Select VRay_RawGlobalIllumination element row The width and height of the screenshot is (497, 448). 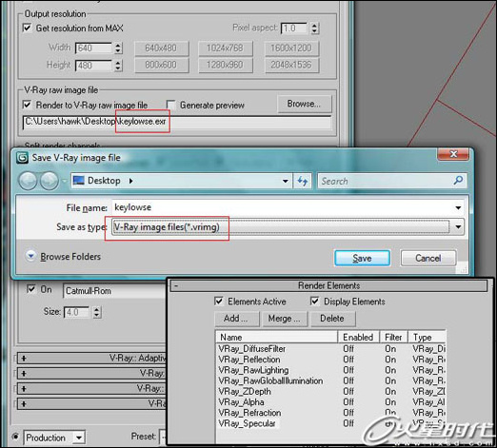pos(331,380)
